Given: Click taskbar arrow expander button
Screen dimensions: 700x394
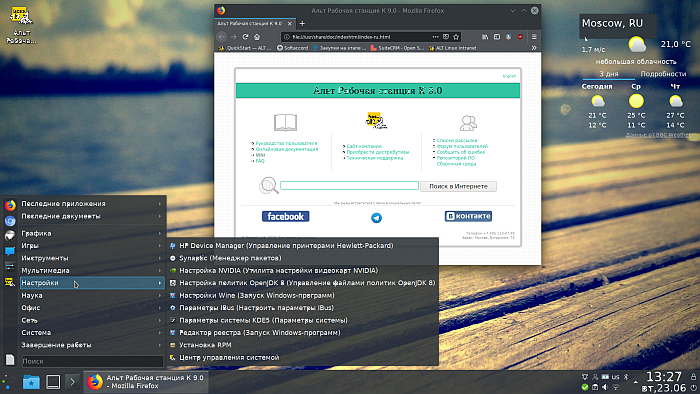Looking at the screenshot, I should click(x=72, y=382).
